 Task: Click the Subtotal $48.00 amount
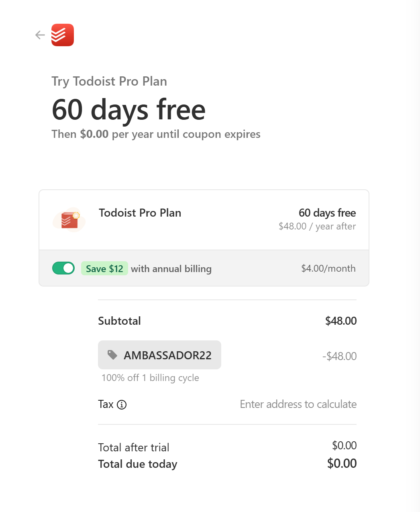point(341,321)
